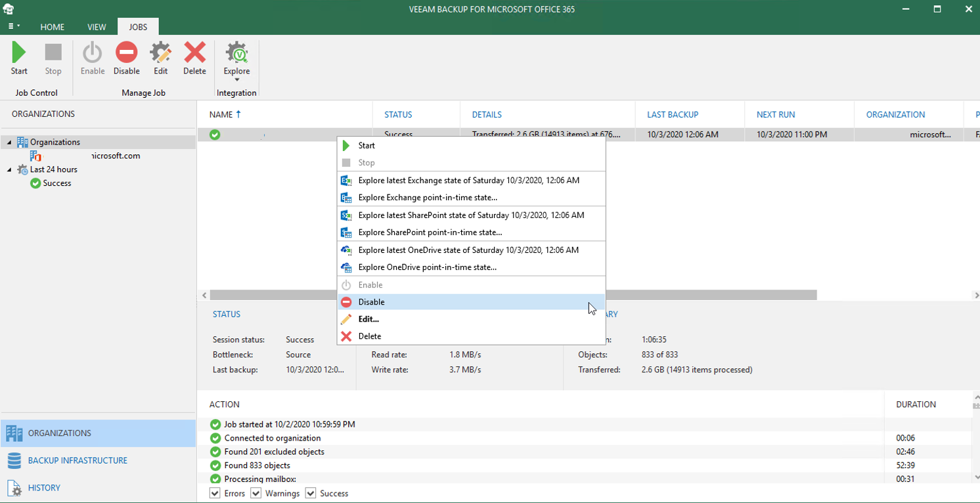The image size is (980, 503).
Task: Select Explore Exchange point-in-time state
Action: point(471,198)
